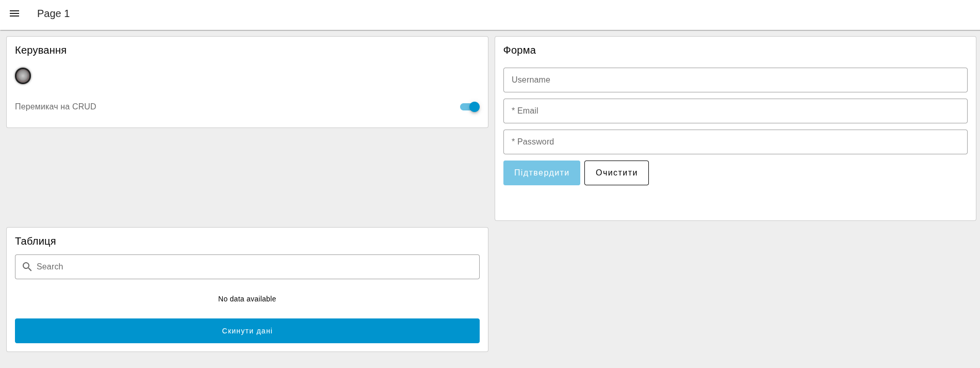Click the Форма card heading
The height and width of the screenshot is (368, 980).
[519, 50]
